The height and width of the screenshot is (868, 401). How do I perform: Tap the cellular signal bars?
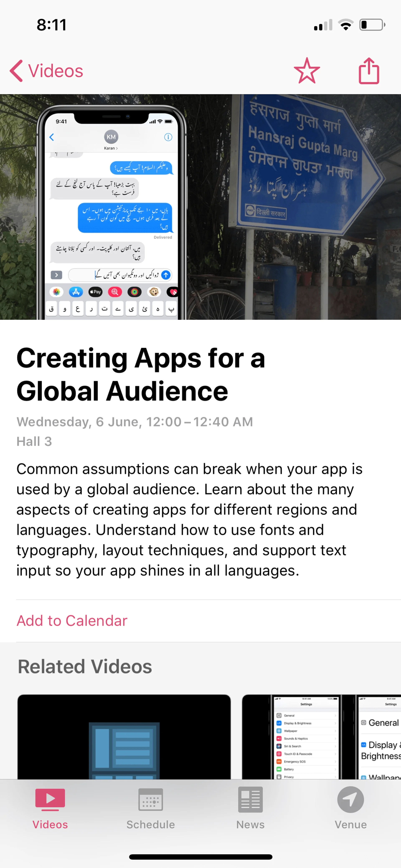click(323, 25)
